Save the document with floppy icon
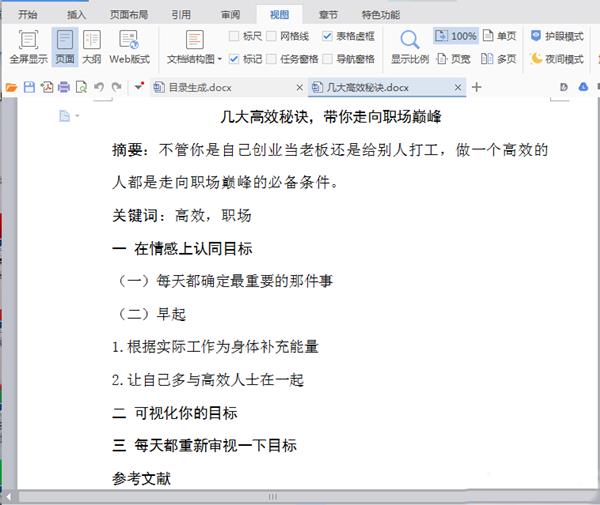This screenshot has height=505, width=600. coord(29,88)
